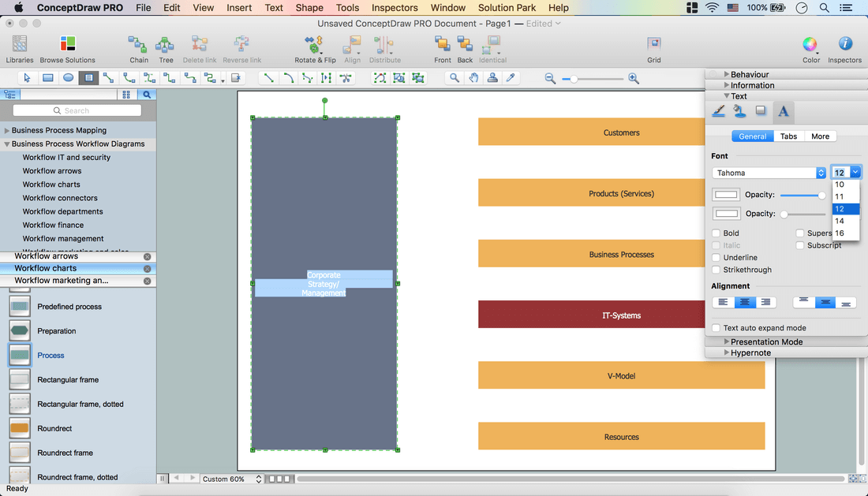Click the zoom level slider

pos(592,79)
